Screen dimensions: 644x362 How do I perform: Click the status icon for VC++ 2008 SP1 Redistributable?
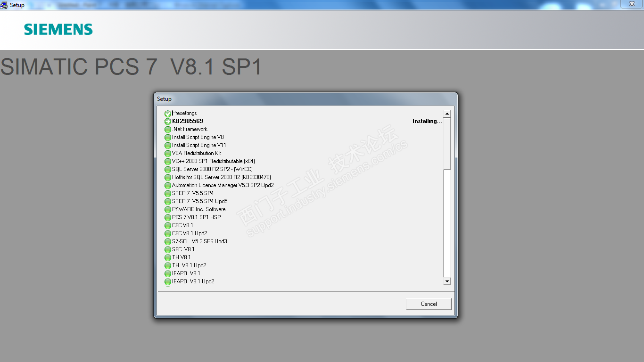tap(168, 162)
